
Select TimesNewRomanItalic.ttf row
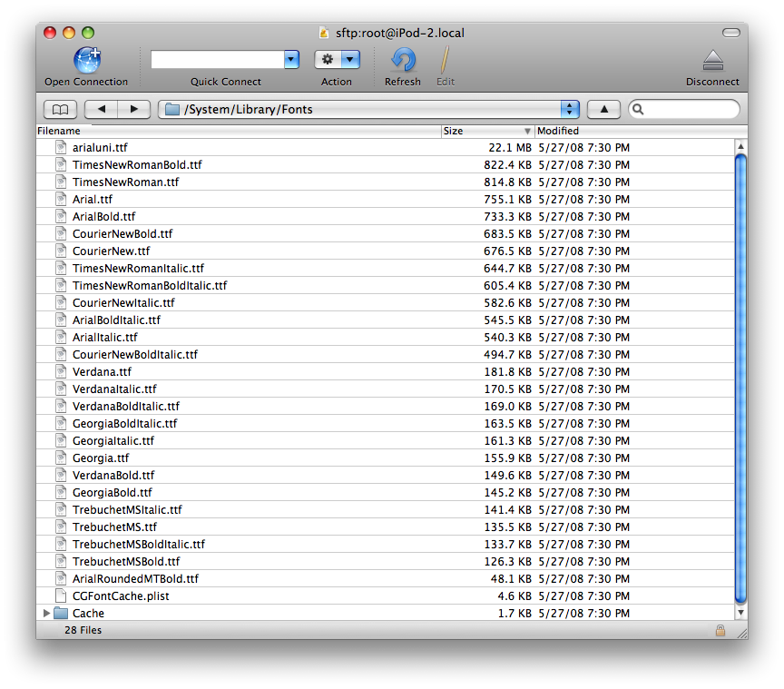385,268
